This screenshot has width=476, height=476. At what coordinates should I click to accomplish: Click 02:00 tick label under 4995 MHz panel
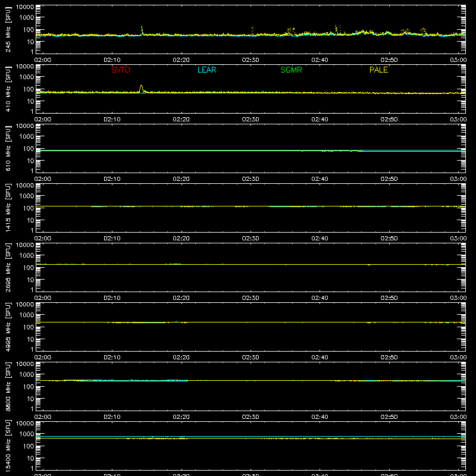(43, 358)
